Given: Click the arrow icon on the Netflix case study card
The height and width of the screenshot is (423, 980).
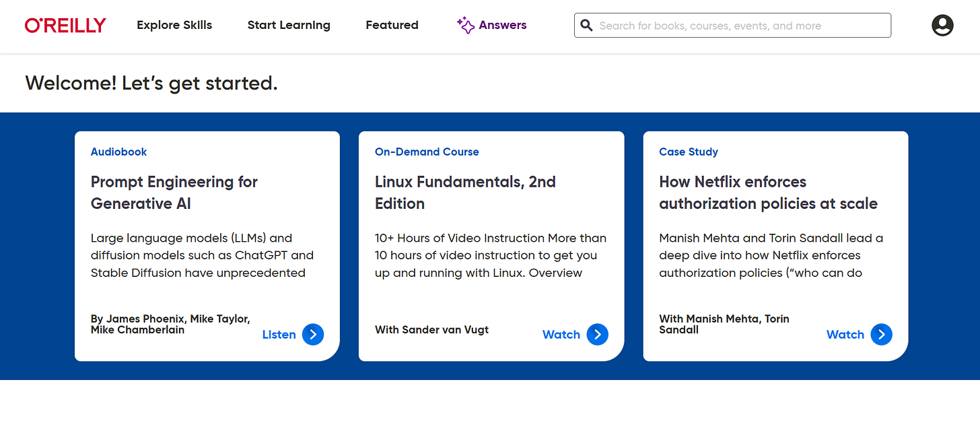Looking at the screenshot, I should [x=882, y=335].
